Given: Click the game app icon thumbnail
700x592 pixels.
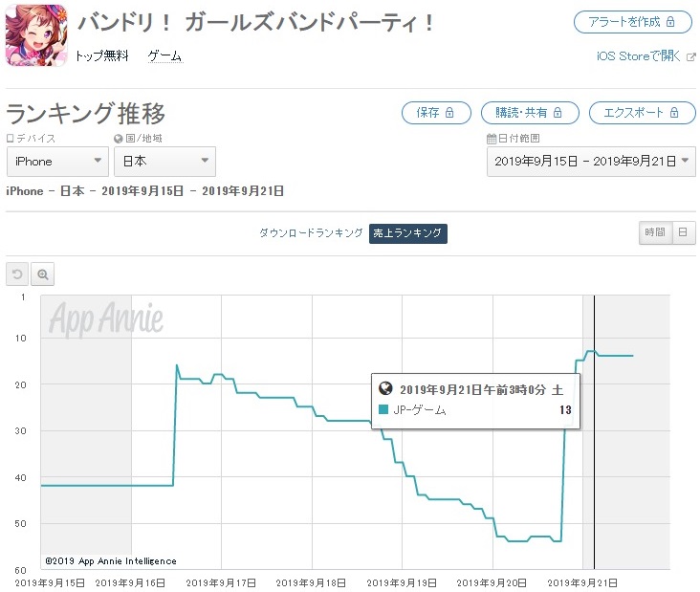Looking at the screenshot, I should click(x=36, y=34).
